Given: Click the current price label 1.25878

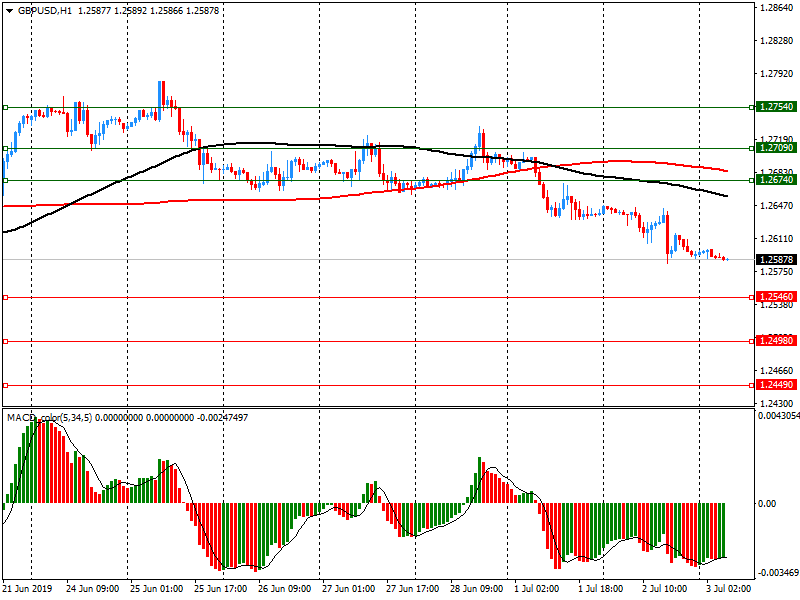Looking at the screenshot, I should pos(777,260).
